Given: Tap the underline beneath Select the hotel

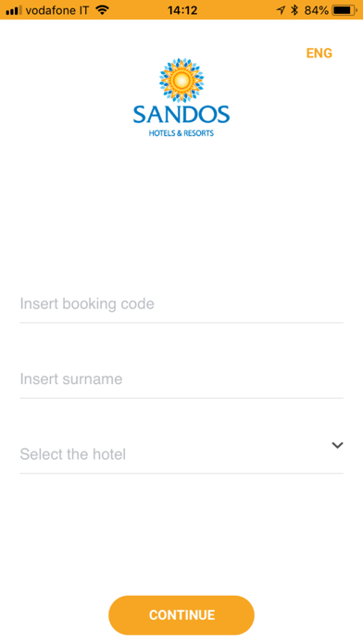Looking at the screenshot, I should point(181,473).
